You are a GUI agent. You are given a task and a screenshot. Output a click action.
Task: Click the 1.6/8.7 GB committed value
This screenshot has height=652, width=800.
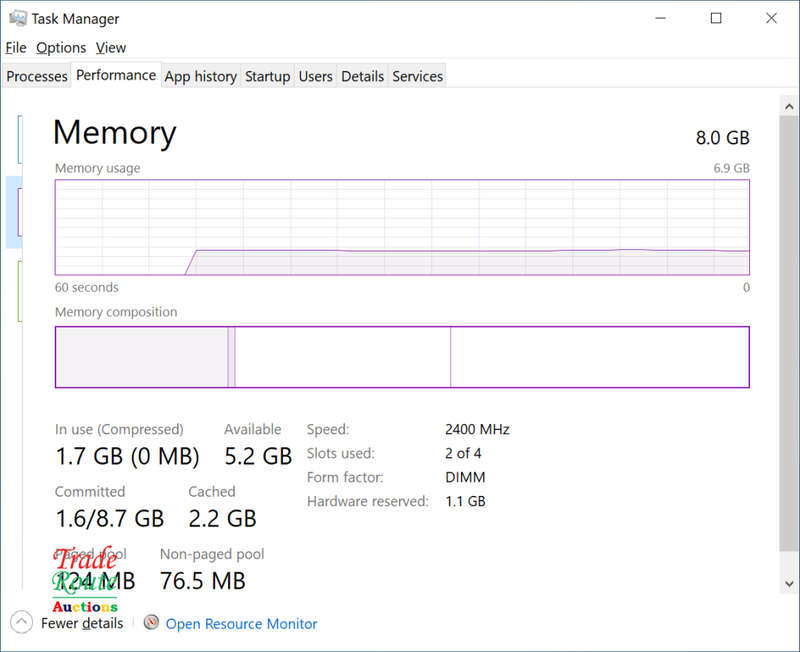[x=110, y=519]
